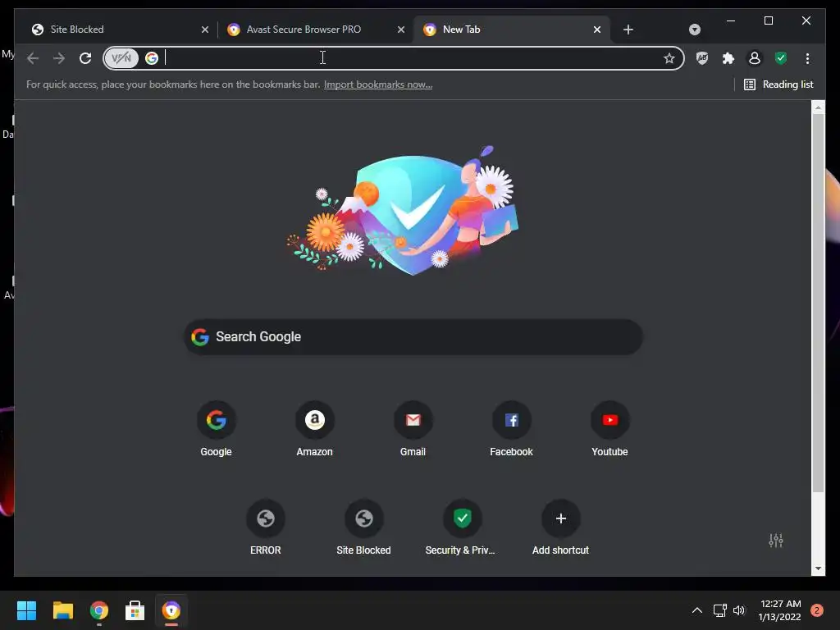
Task: Open the volume speaker tray icon
Action: click(x=739, y=610)
